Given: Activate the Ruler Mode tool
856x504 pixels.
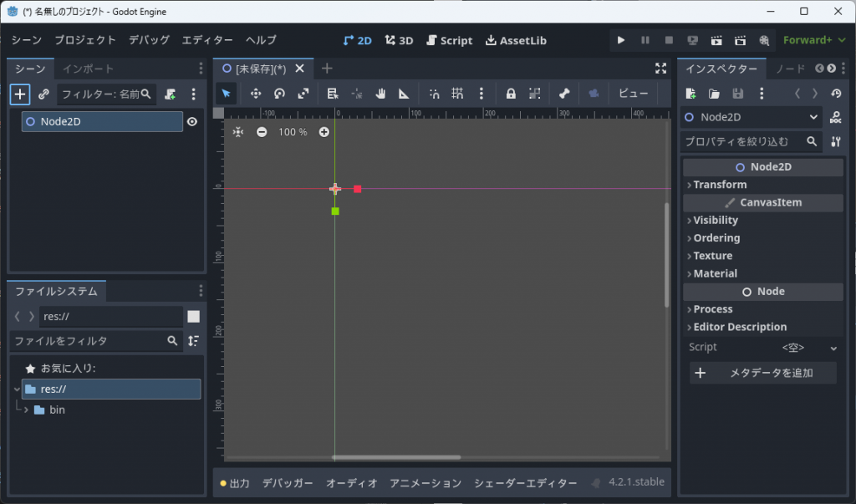Looking at the screenshot, I should (x=404, y=94).
